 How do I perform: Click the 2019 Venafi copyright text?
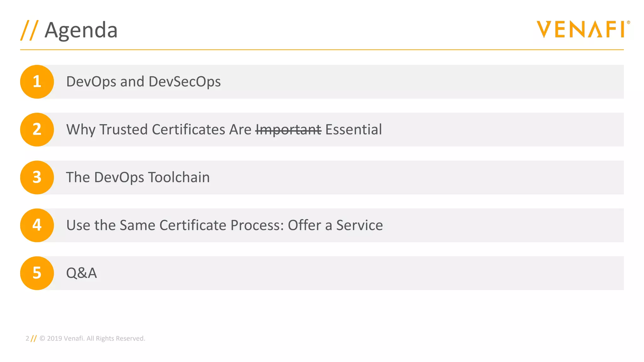[92, 338]
